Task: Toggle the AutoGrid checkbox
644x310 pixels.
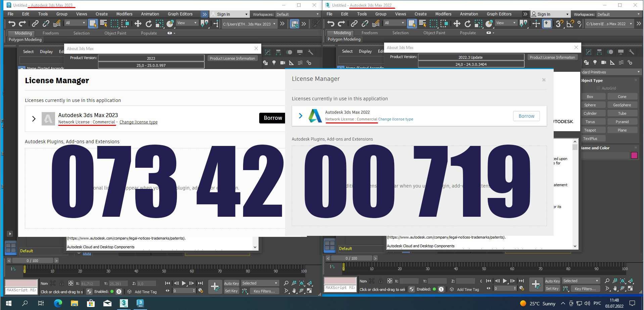Action: (x=598, y=88)
